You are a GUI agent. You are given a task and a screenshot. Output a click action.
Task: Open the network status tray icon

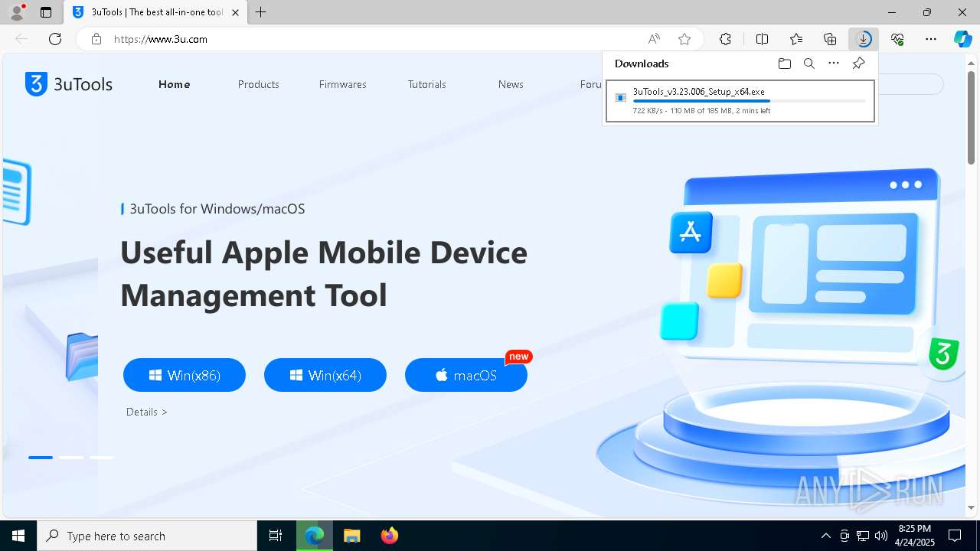863,536
